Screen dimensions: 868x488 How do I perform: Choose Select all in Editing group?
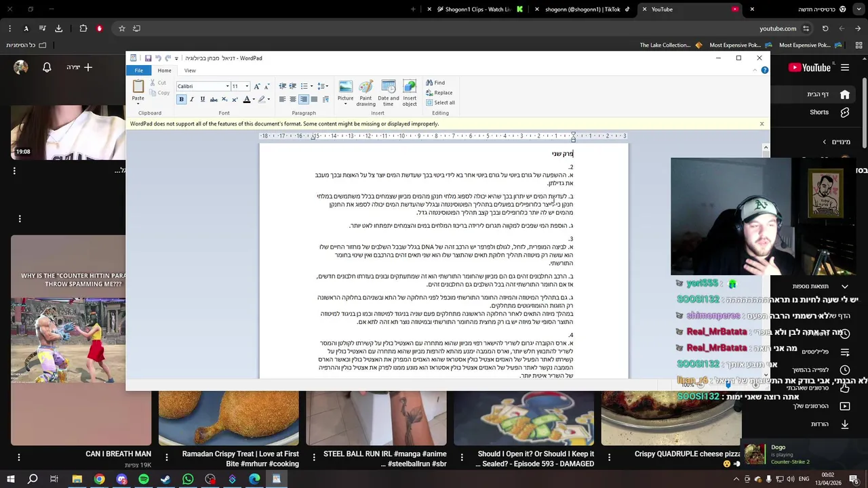tap(440, 103)
